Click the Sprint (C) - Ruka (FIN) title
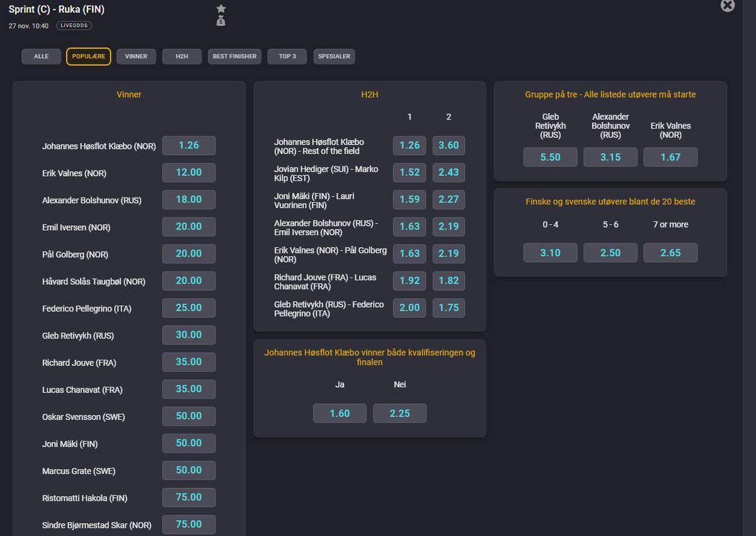Viewport: 756px width, 536px height. [x=57, y=9]
